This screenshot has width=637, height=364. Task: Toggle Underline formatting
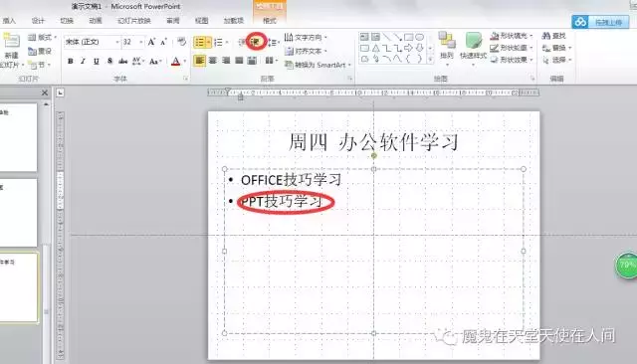tap(97, 61)
